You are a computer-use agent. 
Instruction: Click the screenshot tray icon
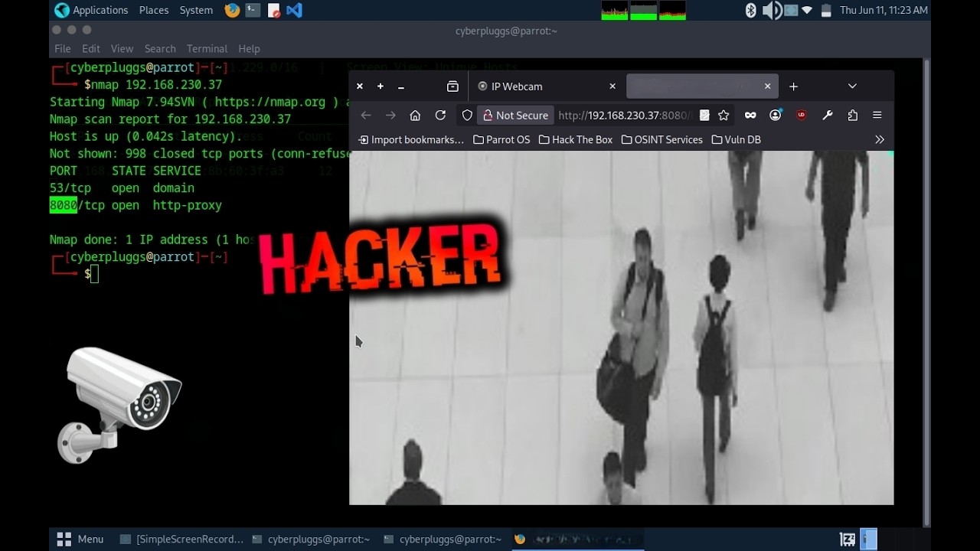pos(790,10)
